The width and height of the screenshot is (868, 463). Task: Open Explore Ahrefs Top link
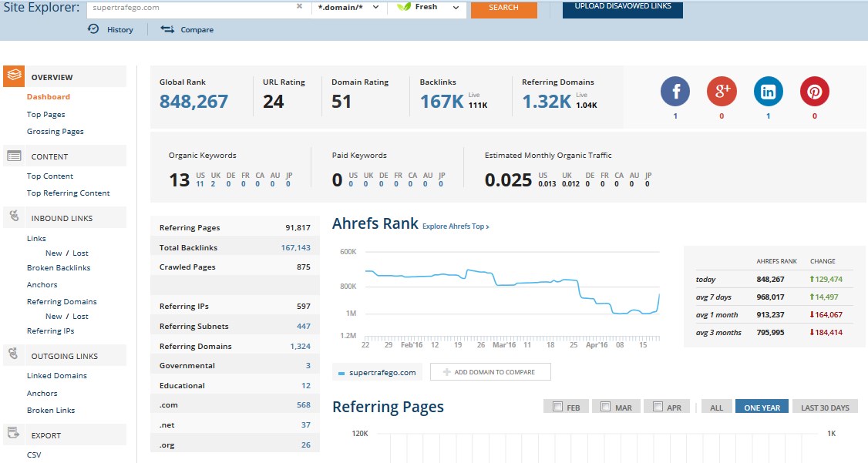click(x=456, y=226)
